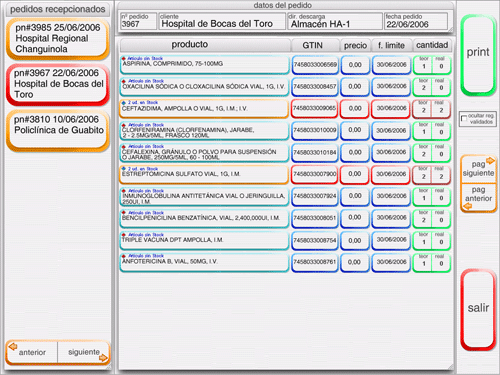Select the CEFTAZIDIMA, AMPOLLA O VIAL row
This screenshot has height=375, width=500.
pos(204,109)
